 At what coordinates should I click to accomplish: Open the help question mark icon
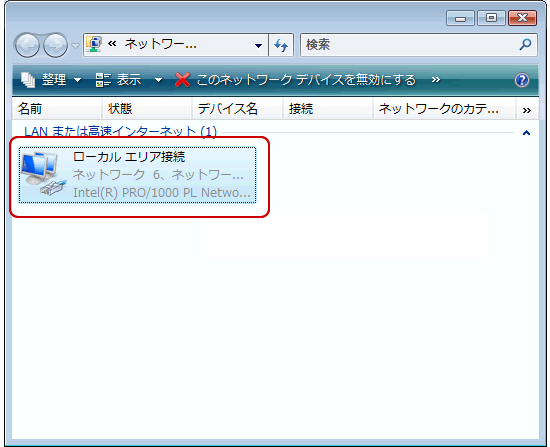[522, 80]
